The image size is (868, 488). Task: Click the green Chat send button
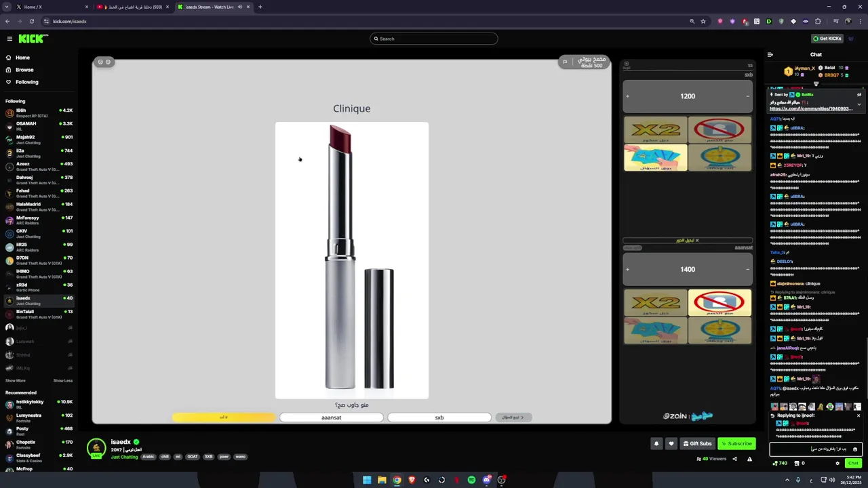(x=853, y=463)
